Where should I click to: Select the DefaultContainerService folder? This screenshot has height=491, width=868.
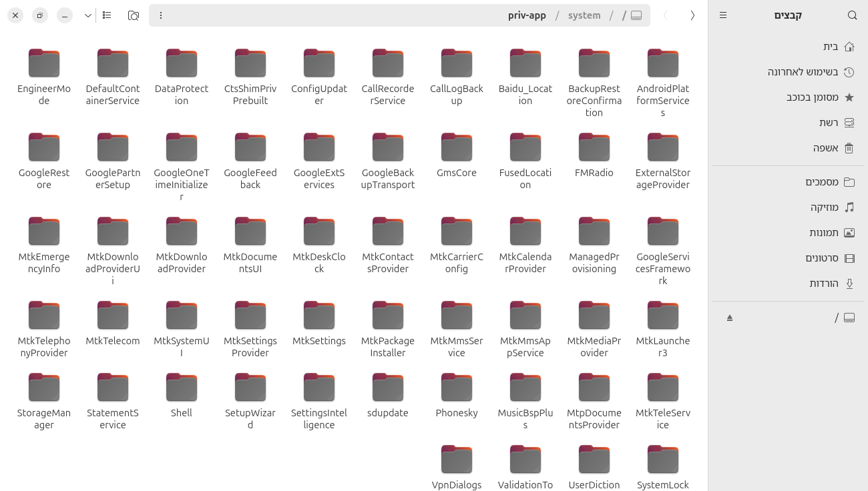(x=113, y=77)
